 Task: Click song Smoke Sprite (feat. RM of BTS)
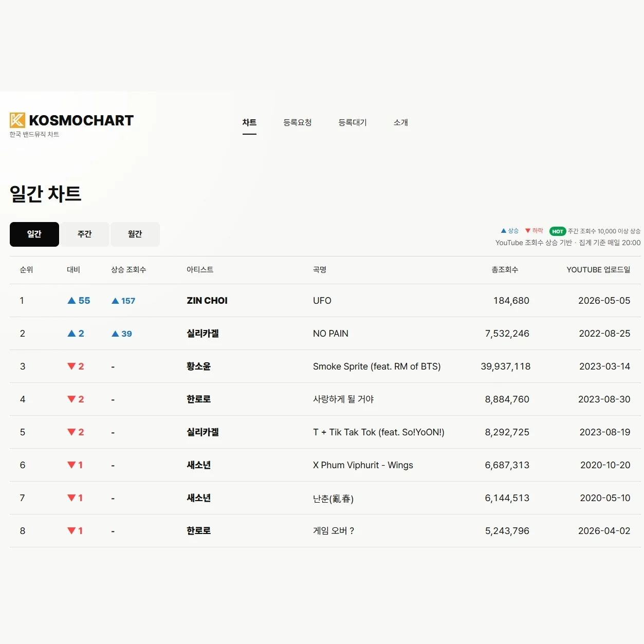pyautogui.click(x=377, y=366)
